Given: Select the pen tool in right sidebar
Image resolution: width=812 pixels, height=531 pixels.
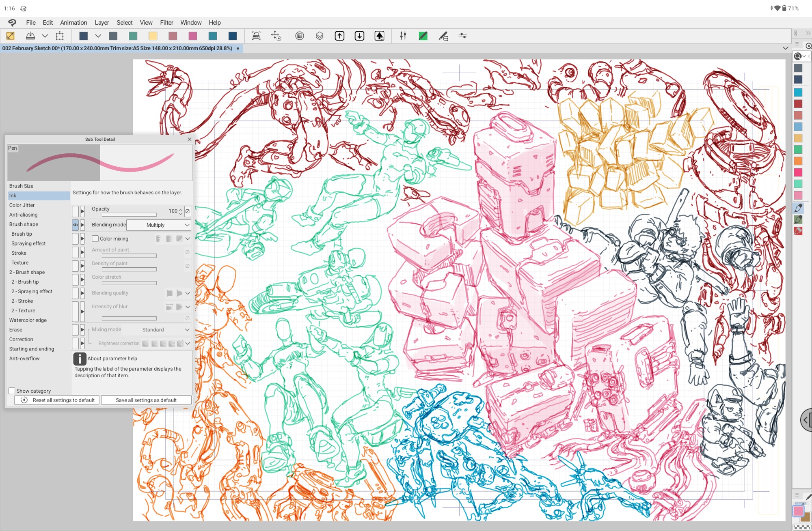Looking at the screenshot, I should click(798, 208).
